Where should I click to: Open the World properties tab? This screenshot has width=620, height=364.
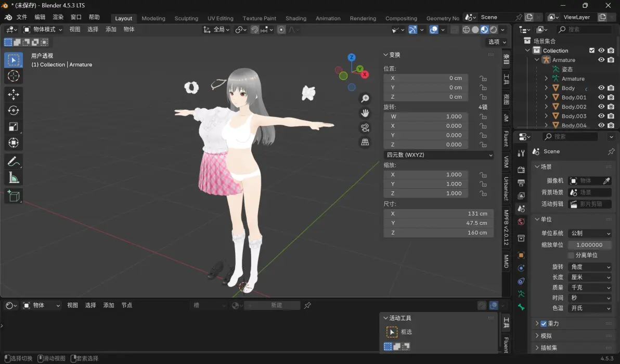tap(521, 222)
